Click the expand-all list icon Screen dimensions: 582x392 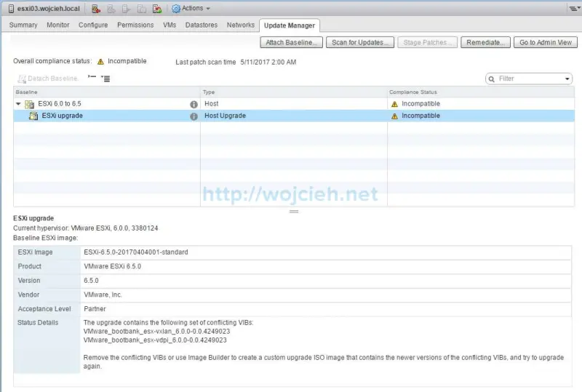point(105,79)
